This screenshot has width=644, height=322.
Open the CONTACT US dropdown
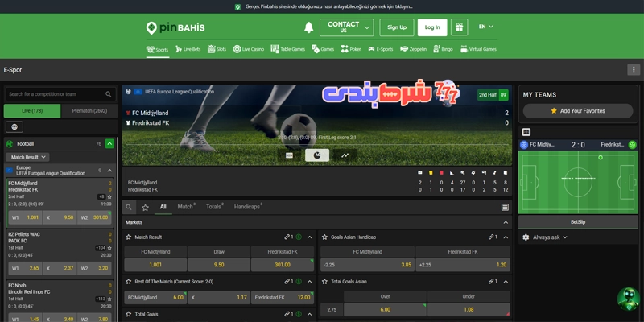(347, 27)
